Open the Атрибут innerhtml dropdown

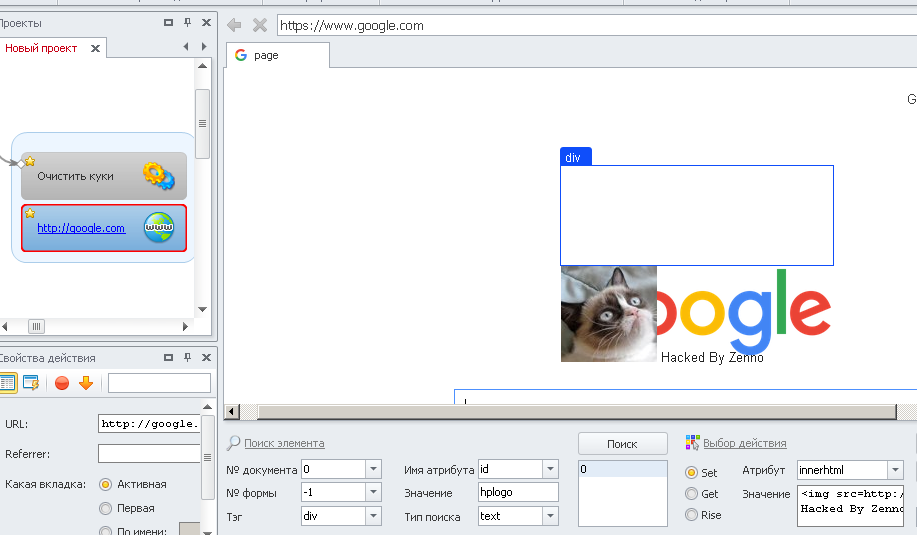click(895, 470)
